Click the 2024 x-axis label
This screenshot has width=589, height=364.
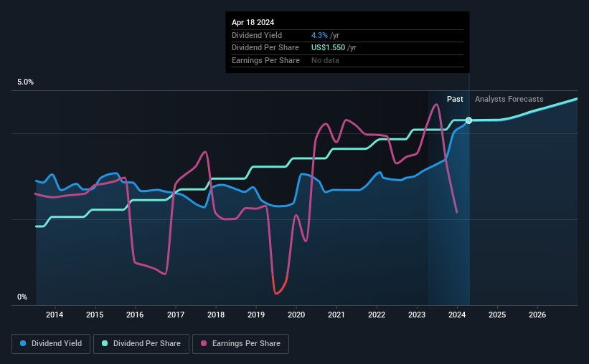click(x=457, y=315)
